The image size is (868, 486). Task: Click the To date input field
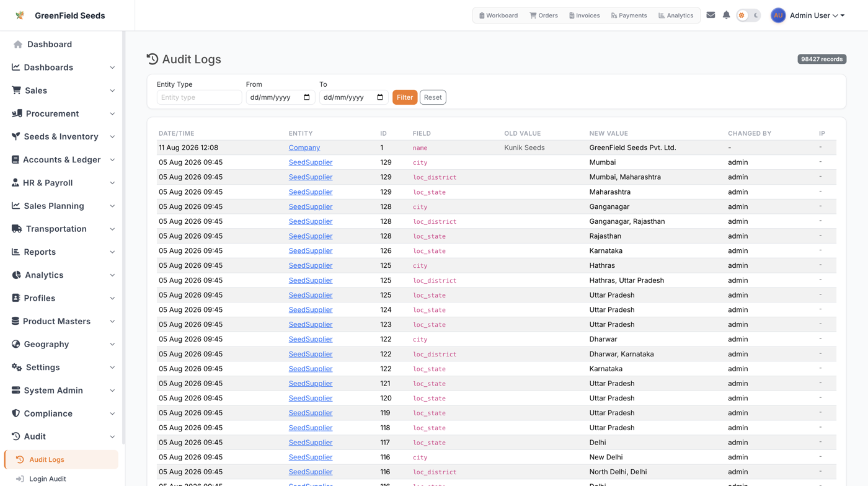354,97
